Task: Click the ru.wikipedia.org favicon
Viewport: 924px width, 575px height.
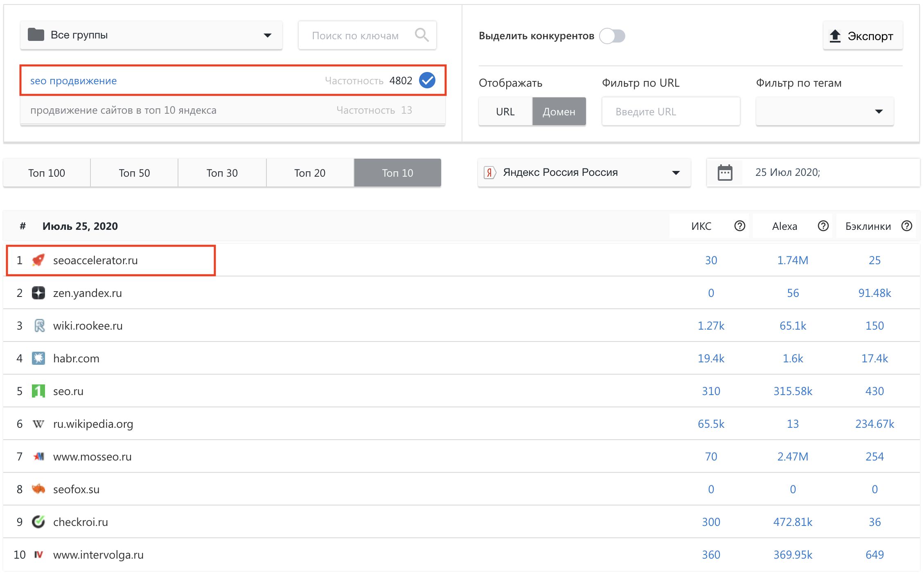Action: tap(38, 424)
